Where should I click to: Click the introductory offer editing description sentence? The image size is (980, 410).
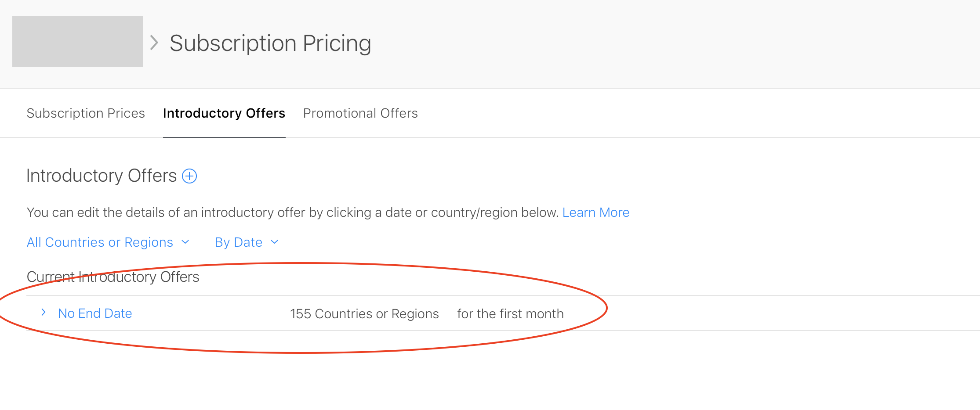click(293, 212)
